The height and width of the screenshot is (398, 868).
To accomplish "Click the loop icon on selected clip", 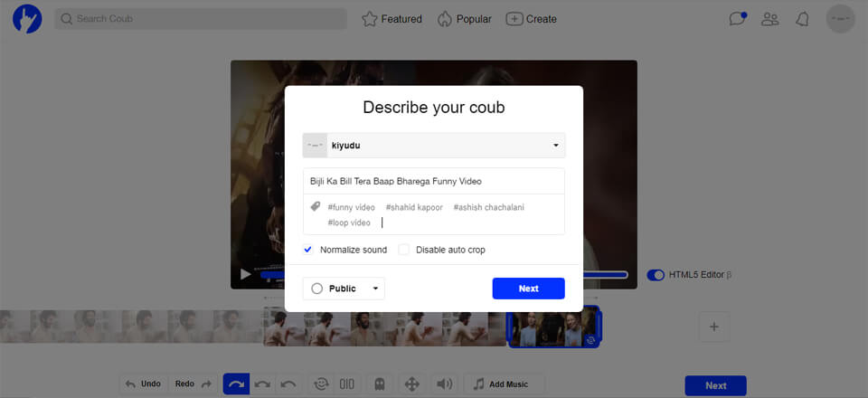I will pyautogui.click(x=590, y=340).
